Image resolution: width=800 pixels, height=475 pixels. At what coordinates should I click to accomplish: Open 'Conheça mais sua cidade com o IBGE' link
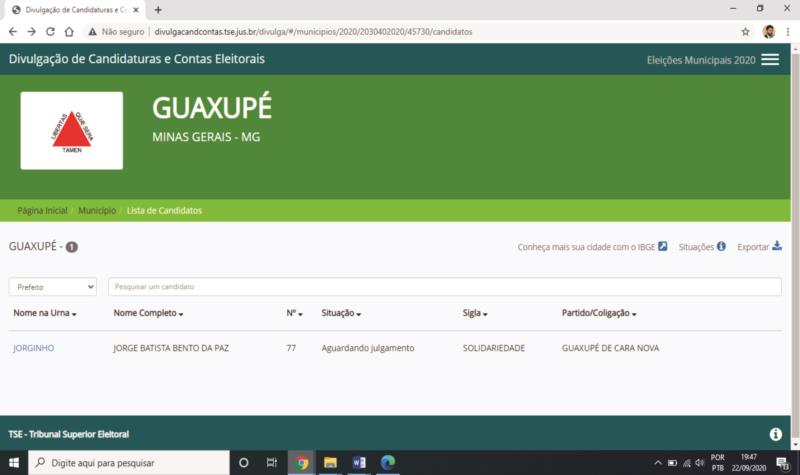coord(586,247)
